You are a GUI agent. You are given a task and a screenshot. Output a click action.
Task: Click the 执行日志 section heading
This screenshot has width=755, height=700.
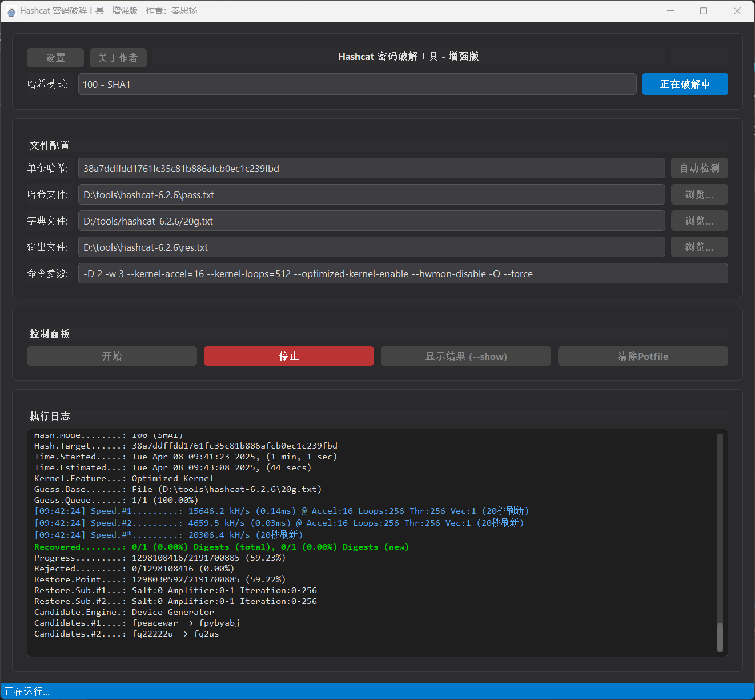(50, 416)
